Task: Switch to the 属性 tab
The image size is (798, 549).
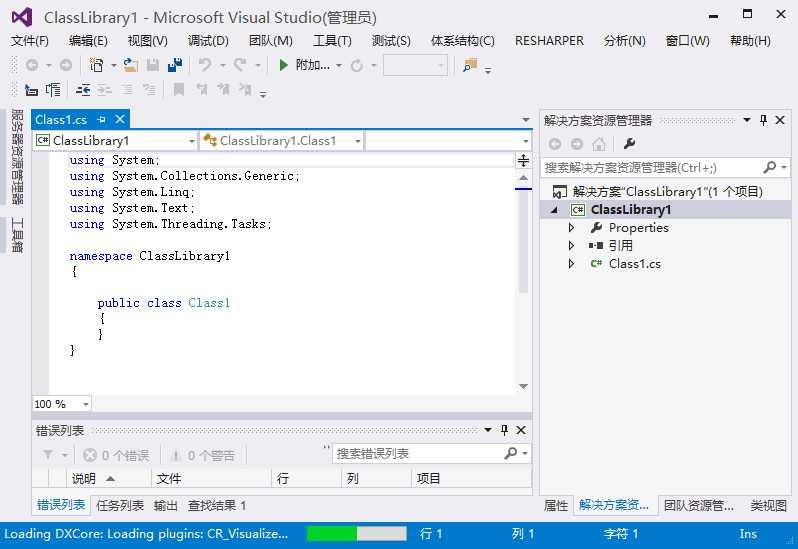Action: click(x=556, y=506)
